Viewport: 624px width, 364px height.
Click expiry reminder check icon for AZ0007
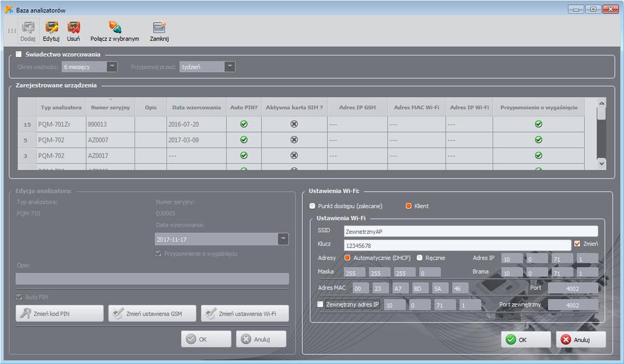pyautogui.click(x=539, y=140)
